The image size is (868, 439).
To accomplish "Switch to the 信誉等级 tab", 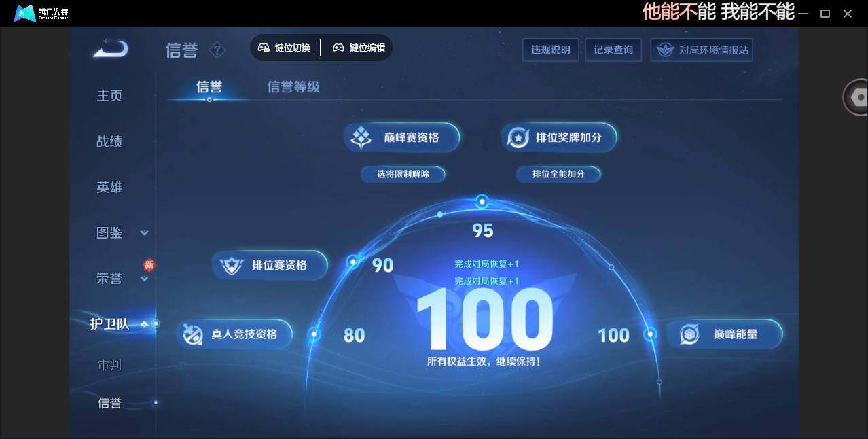I will 293,87.
